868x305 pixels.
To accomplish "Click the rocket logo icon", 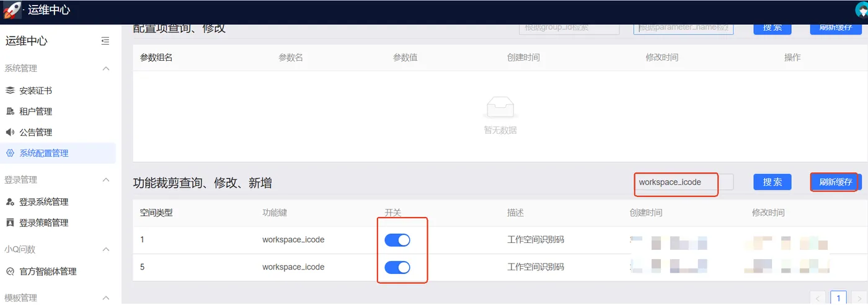I will coord(12,10).
